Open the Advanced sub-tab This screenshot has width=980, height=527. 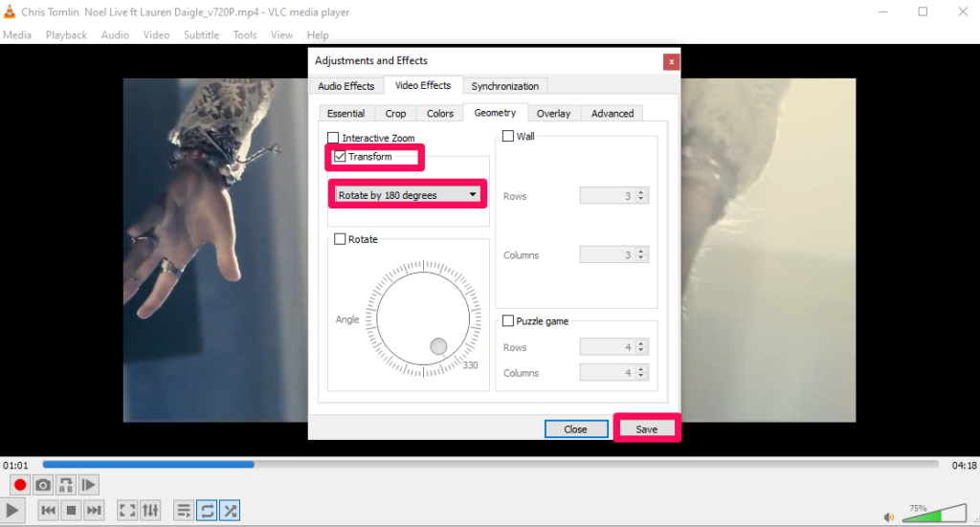tap(612, 114)
